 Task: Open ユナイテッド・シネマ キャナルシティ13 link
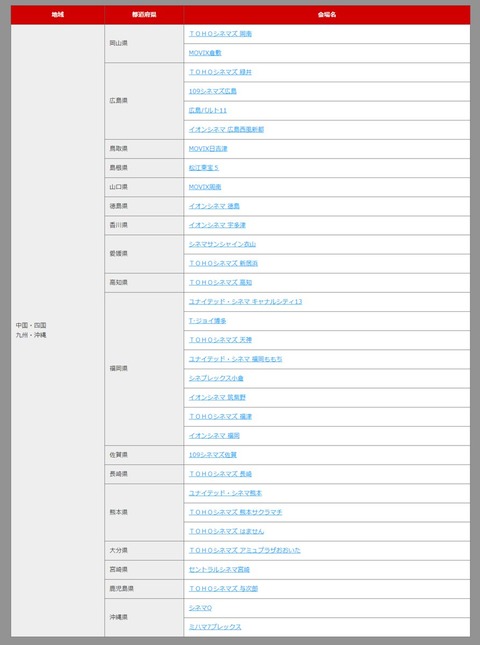pos(245,302)
